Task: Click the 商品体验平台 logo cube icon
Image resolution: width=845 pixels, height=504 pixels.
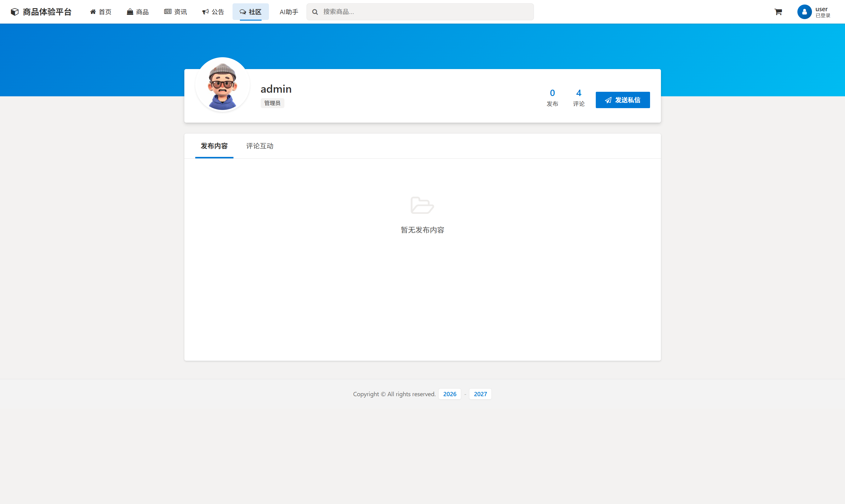Action: (14, 12)
